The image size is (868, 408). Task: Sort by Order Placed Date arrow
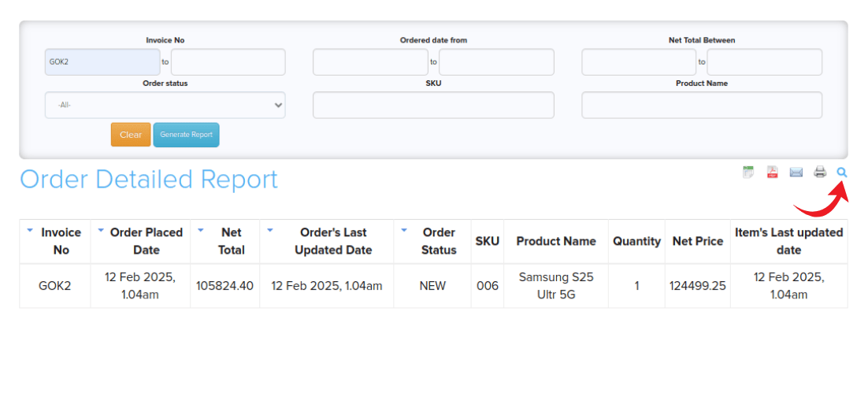(101, 230)
